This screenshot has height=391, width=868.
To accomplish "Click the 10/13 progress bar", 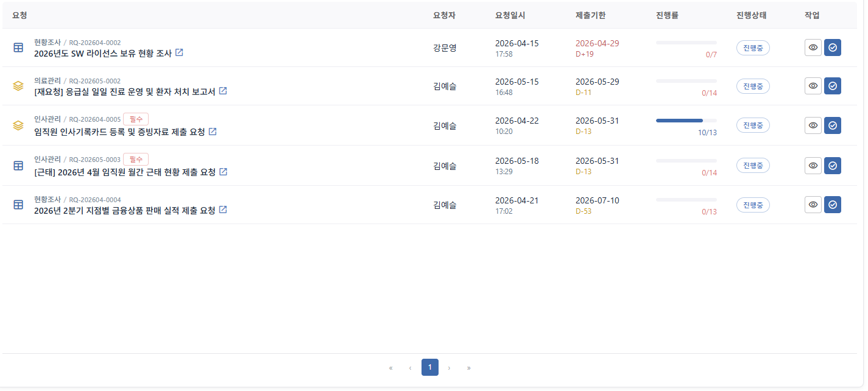I will [x=686, y=121].
